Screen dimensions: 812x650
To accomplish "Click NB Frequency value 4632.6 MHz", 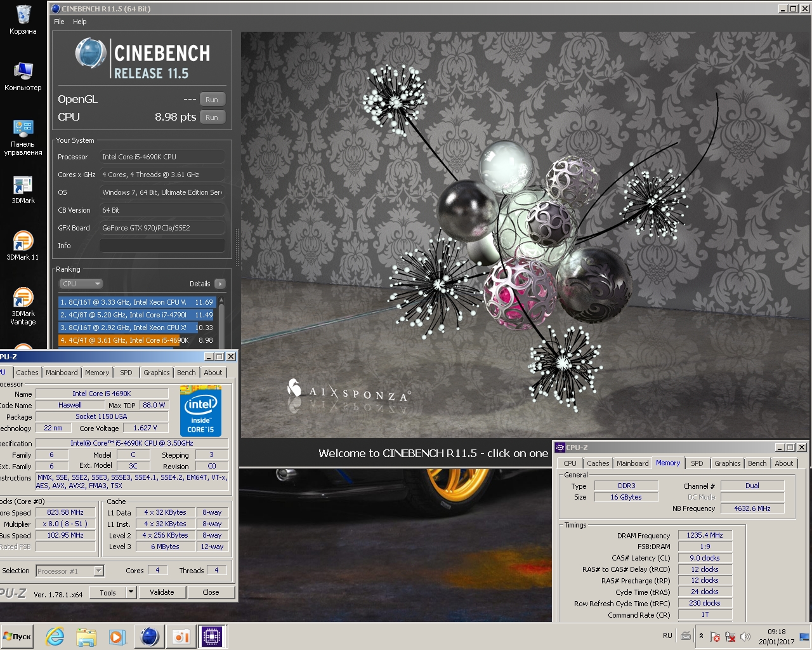I will [x=752, y=508].
